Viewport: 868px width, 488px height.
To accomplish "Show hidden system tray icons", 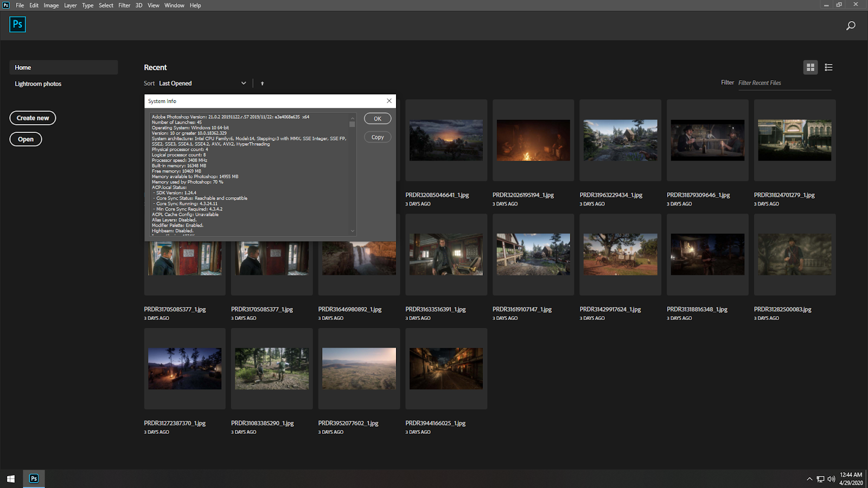I will (809, 479).
